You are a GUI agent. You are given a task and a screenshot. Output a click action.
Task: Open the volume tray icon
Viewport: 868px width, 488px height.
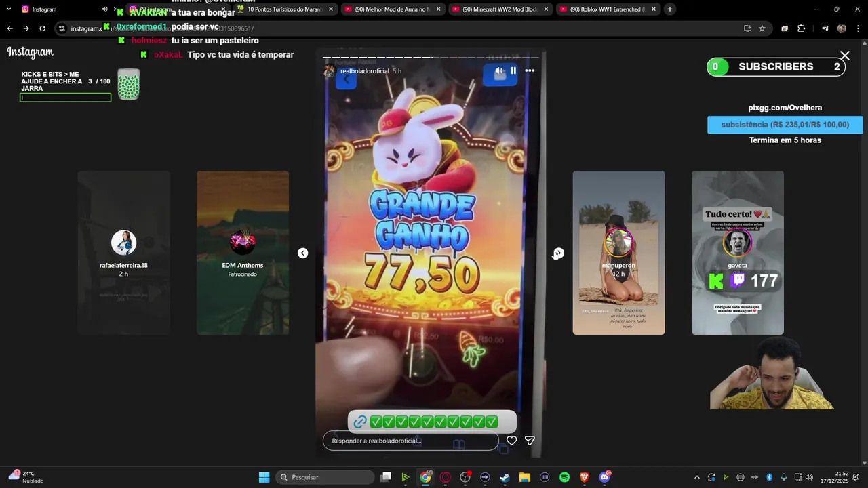pyautogui.click(x=809, y=477)
